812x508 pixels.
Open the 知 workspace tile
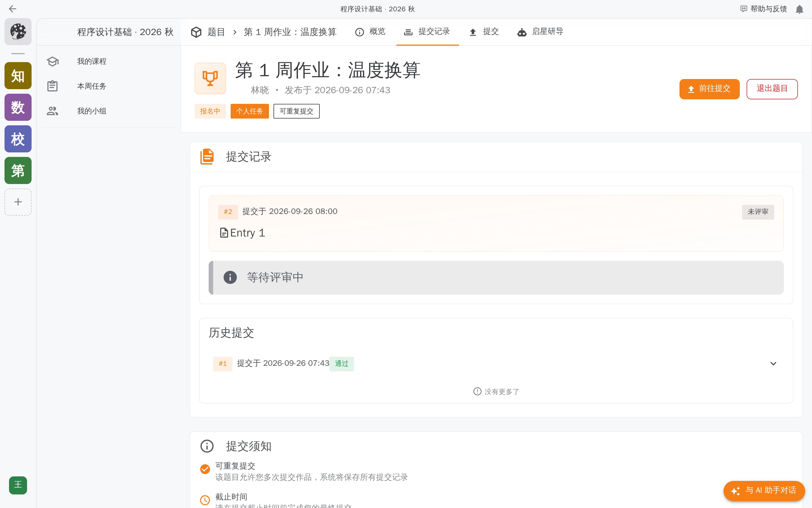[18, 76]
